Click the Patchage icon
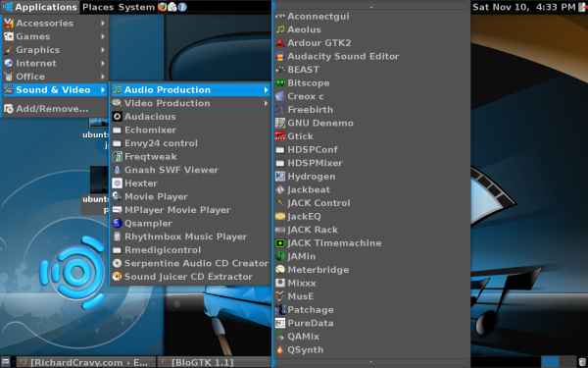This screenshot has height=368, width=588. pos(280,310)
